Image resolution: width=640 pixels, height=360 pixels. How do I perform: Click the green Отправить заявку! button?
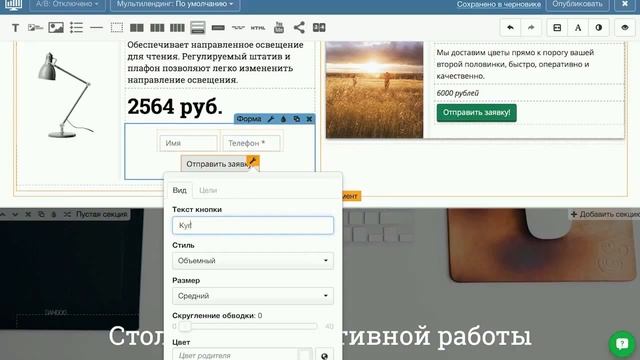point(476,113)
